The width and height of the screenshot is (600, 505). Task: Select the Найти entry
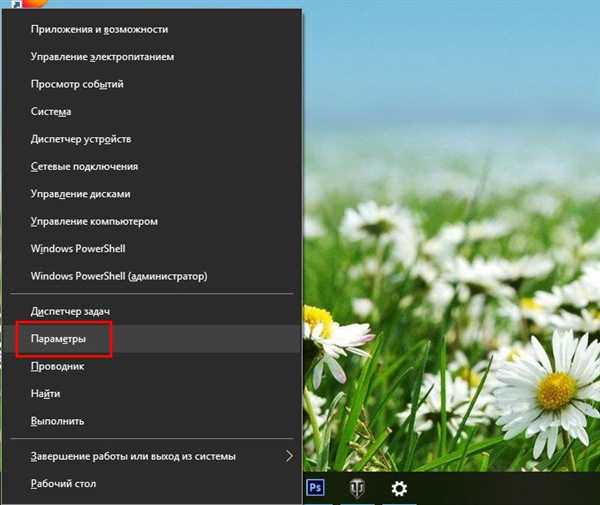(152, 394)
